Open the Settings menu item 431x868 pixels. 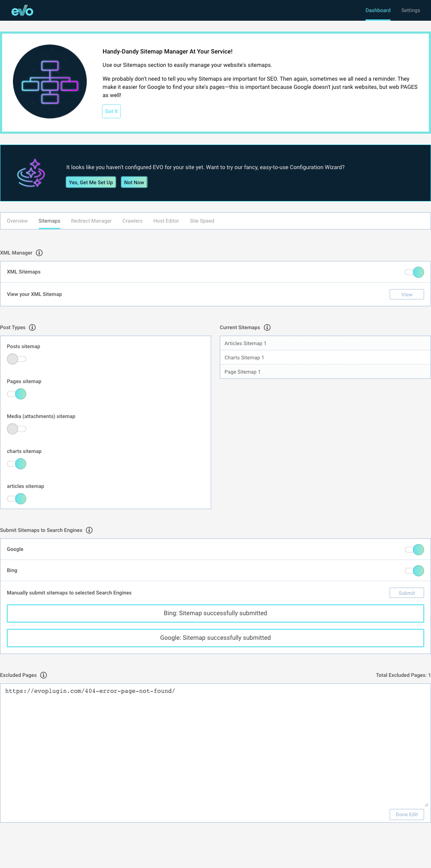[411, 10]
